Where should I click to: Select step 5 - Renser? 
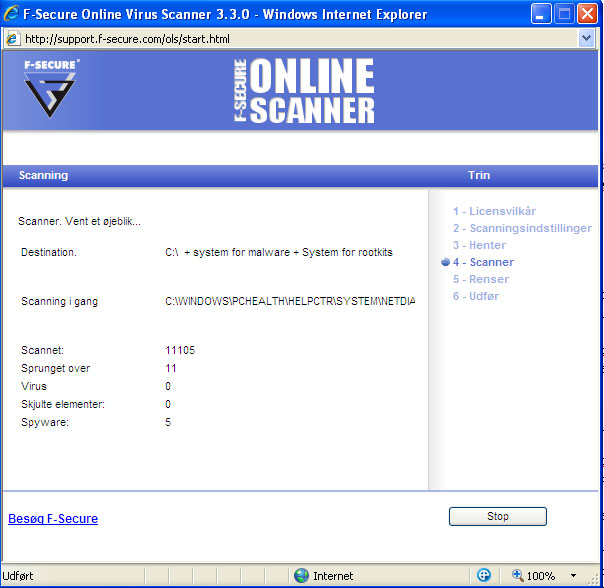click(x=481, y=279)
